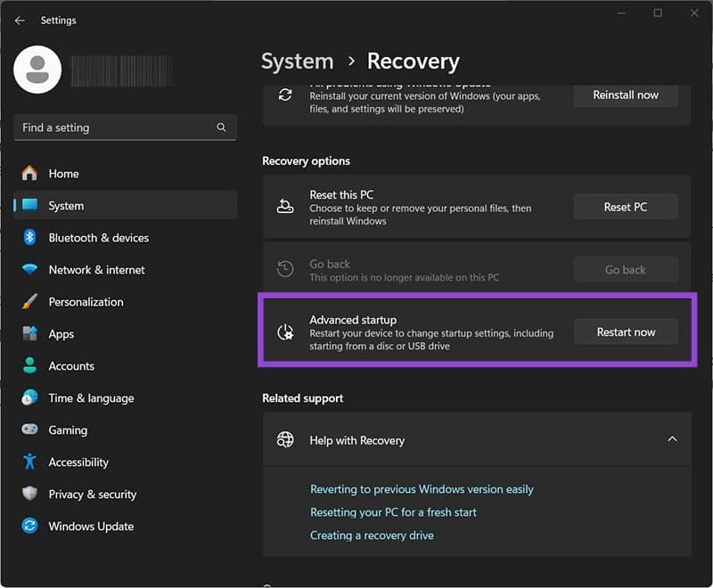Click the Accessibility figure icon

pos(29,462)
